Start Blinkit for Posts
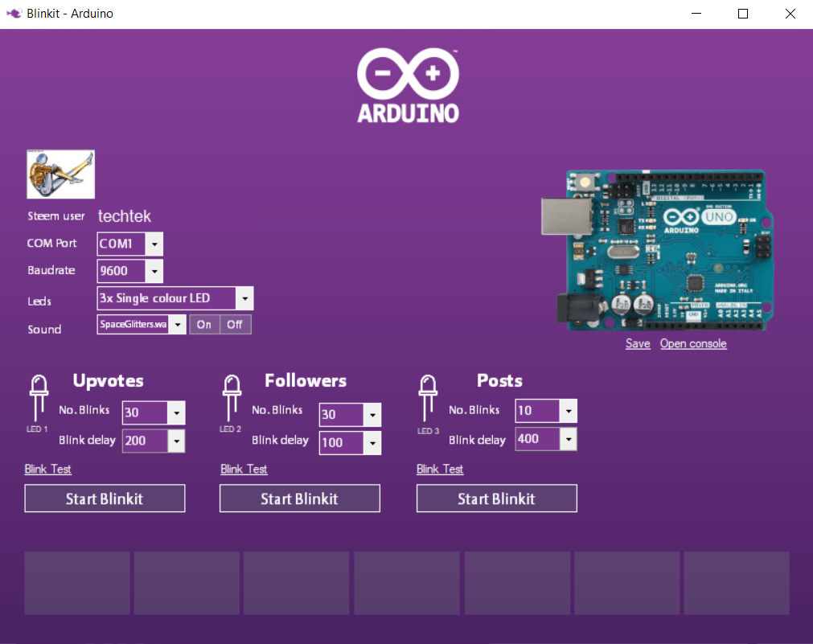The height and width of the screenshot is (644, 813). point(497,498)
